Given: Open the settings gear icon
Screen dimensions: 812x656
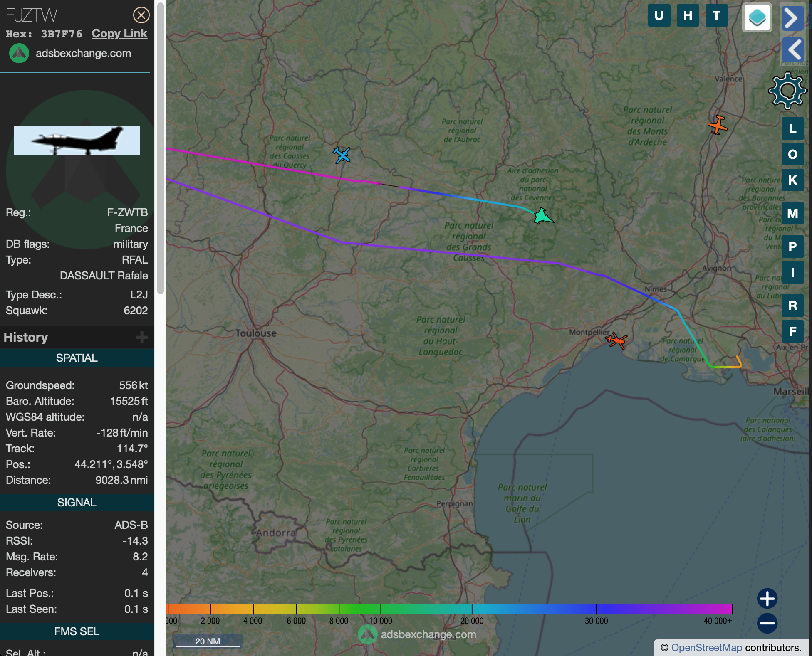Looking at the screenshot, I should coord(787,91).
